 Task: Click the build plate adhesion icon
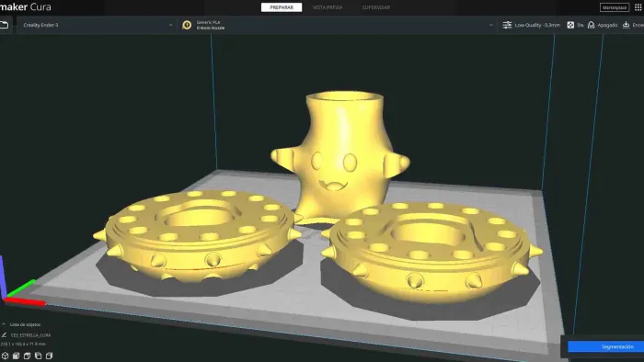coord(626,25)
